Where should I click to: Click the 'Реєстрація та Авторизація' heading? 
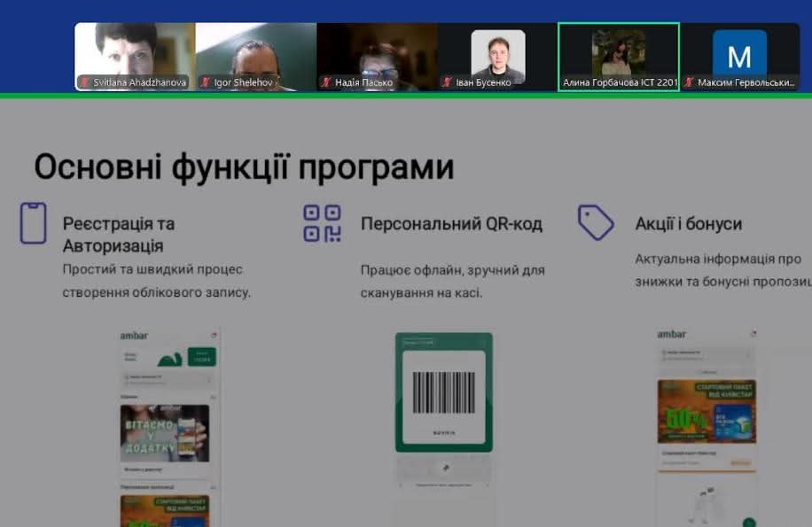(x=119, y=235)
